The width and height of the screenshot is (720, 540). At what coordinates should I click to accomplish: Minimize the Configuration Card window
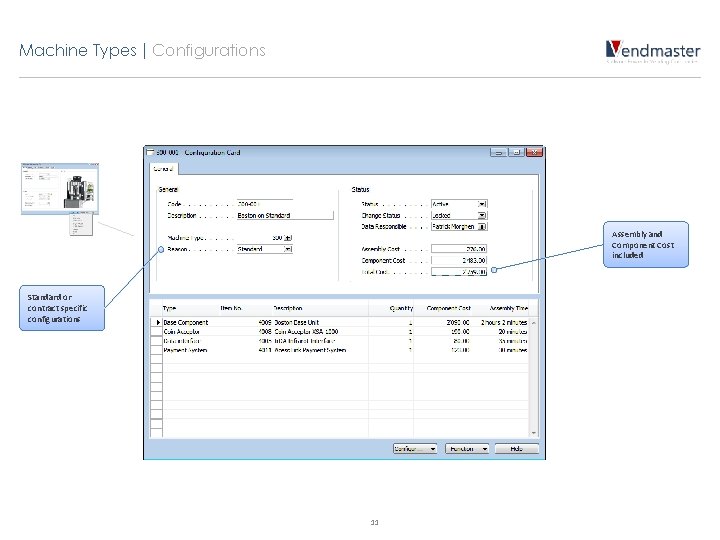point(498,152)
